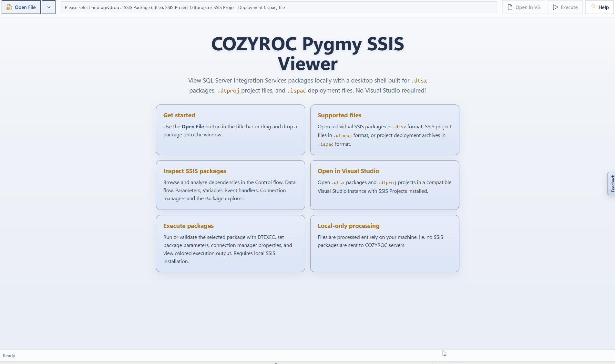Click the Execute packages heading

pos(189,226)
